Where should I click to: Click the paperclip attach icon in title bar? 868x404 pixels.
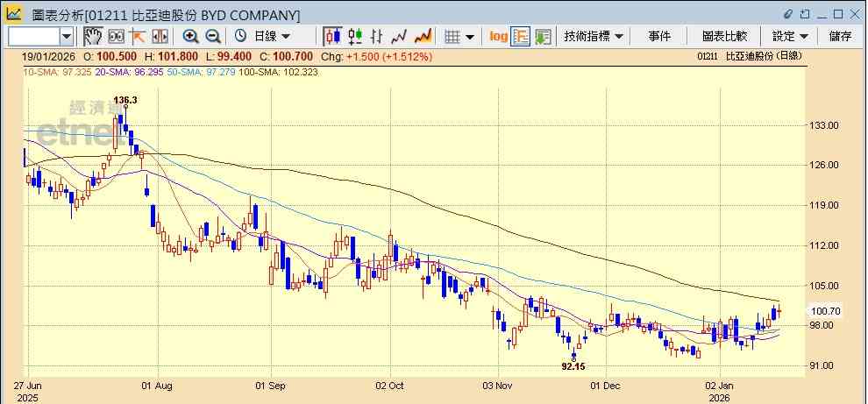(788, 14)
